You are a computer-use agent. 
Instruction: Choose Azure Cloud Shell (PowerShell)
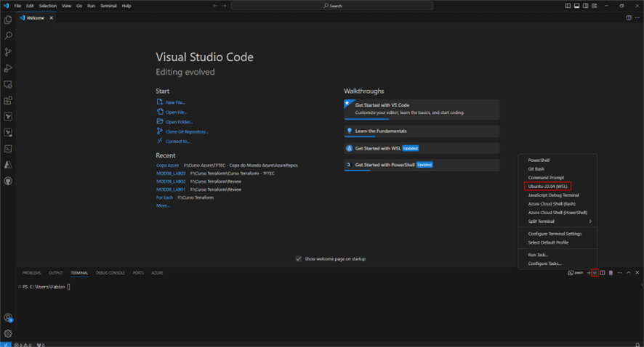pos(558,213)
